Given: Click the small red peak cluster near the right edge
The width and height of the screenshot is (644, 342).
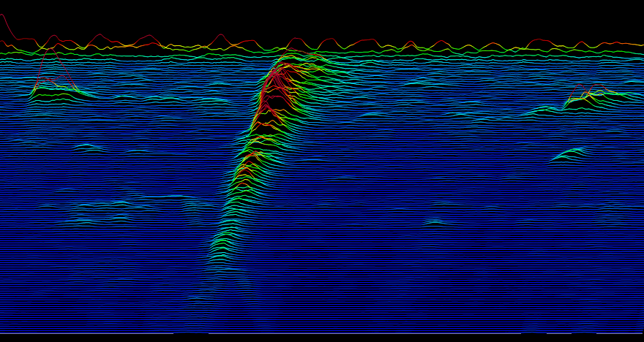Looking at the screenshot, I should [590, 91].
